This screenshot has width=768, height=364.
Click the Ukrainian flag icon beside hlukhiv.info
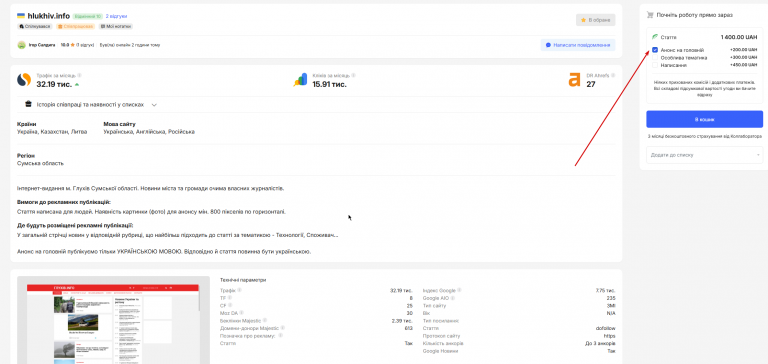[x=21, y=16]
